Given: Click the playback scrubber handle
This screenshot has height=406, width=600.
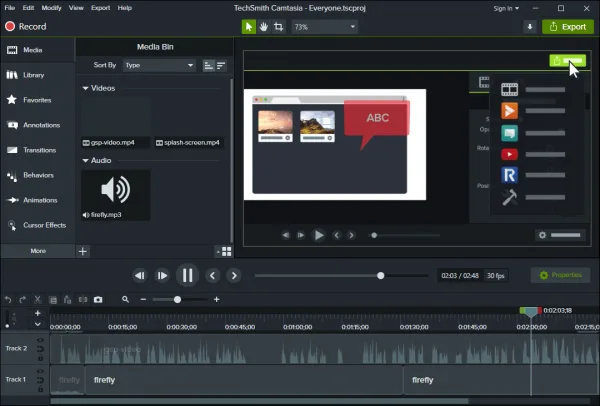Looking at the screenshot, I should (380, 276).
